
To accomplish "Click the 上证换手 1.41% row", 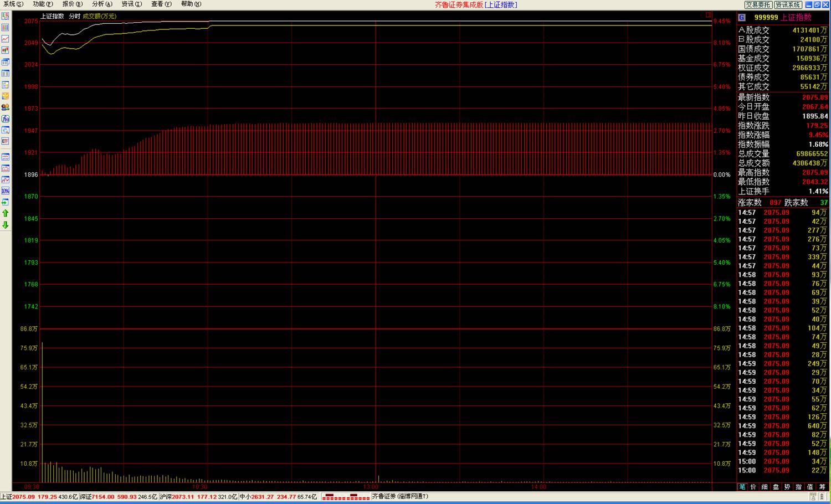I will click(783, 192).
